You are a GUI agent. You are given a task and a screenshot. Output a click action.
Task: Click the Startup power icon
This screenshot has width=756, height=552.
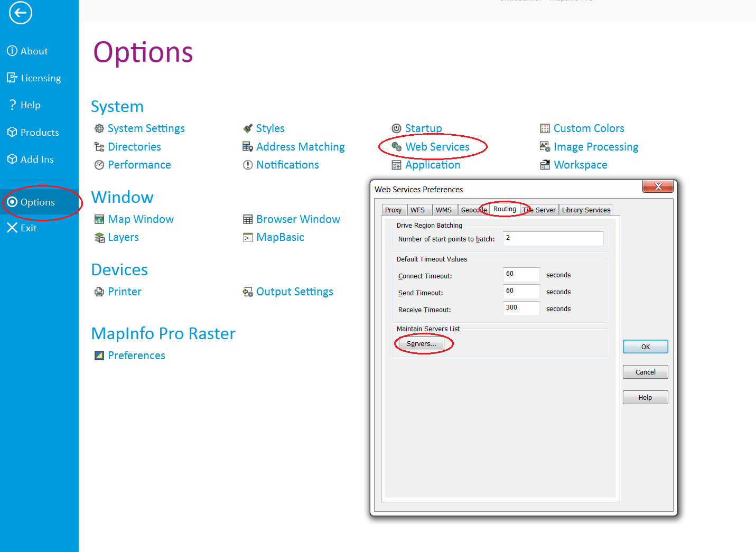tap(397, 128)
